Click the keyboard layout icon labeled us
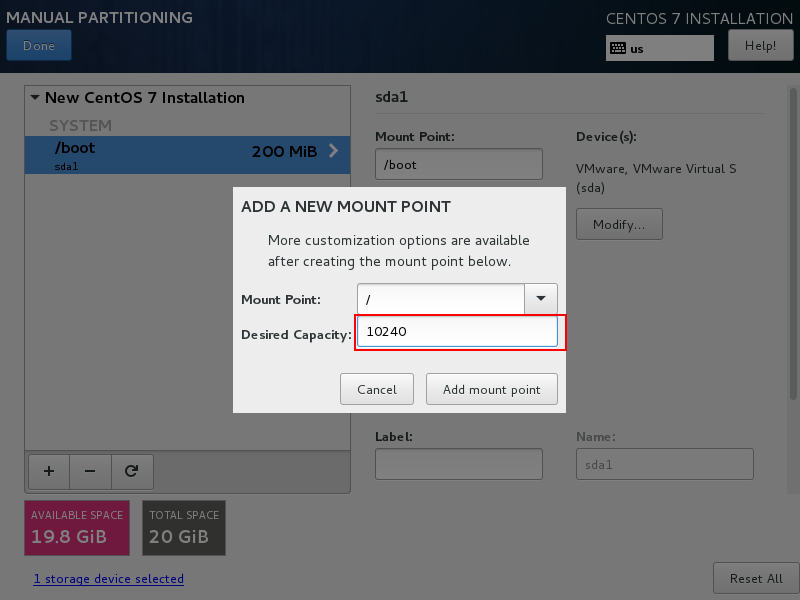800x600 pixels. (x=618, y=48)
